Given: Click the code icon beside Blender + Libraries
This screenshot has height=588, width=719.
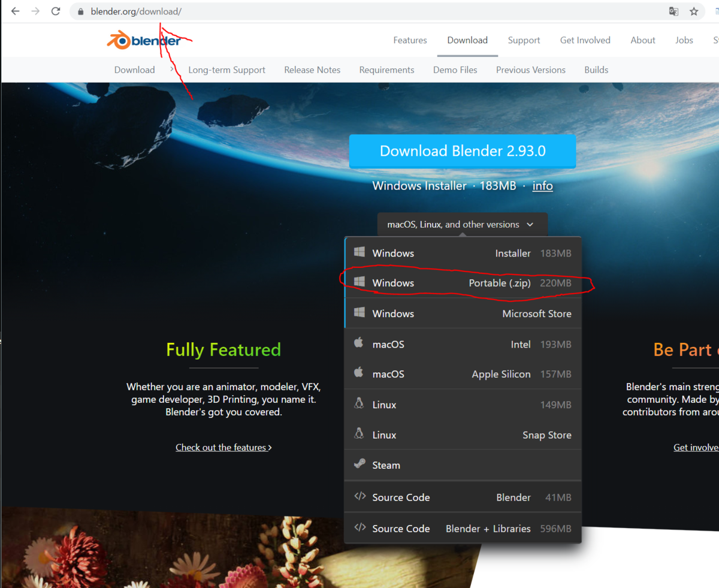Looking at the screenshot, I should pos(359,527).
